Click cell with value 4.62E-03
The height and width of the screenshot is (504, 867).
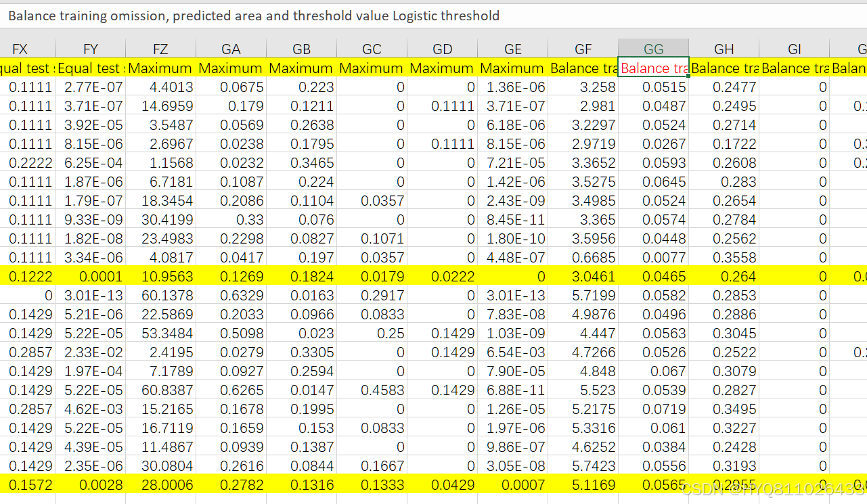91,409
